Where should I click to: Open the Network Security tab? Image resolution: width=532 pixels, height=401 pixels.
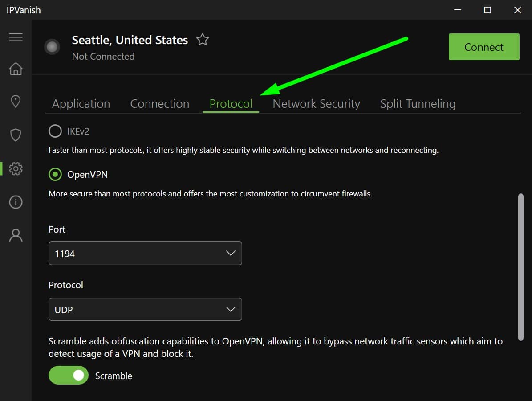[x=316, y=104]
